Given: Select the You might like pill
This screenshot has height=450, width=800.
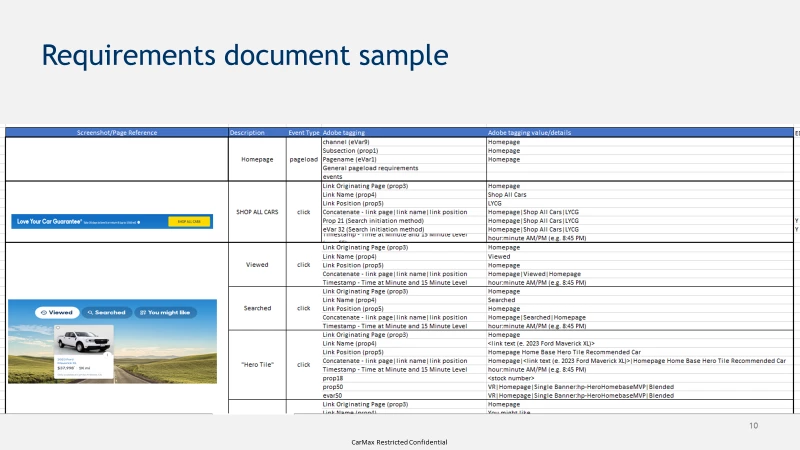Looking at the screenshot, I should tap(165, 312).
